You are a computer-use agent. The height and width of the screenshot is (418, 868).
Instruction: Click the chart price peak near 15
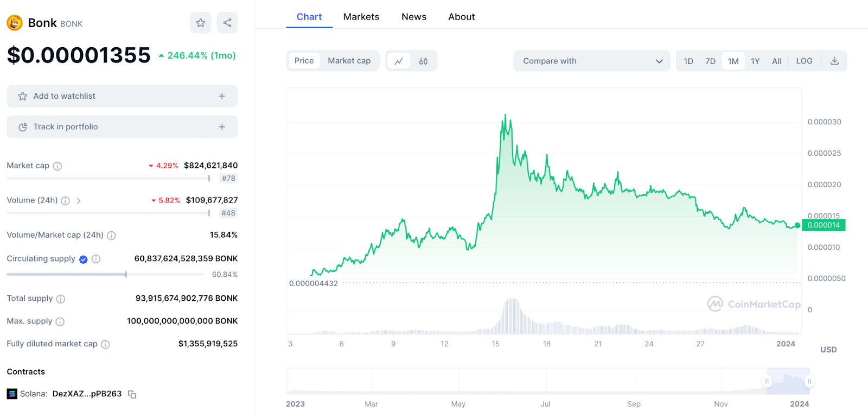[x=506, y=116]
